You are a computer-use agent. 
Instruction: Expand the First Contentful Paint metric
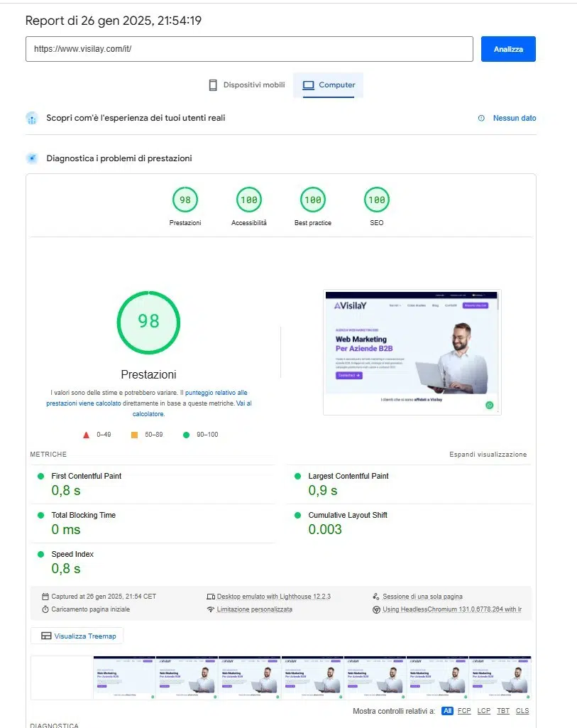click(153, 484)
